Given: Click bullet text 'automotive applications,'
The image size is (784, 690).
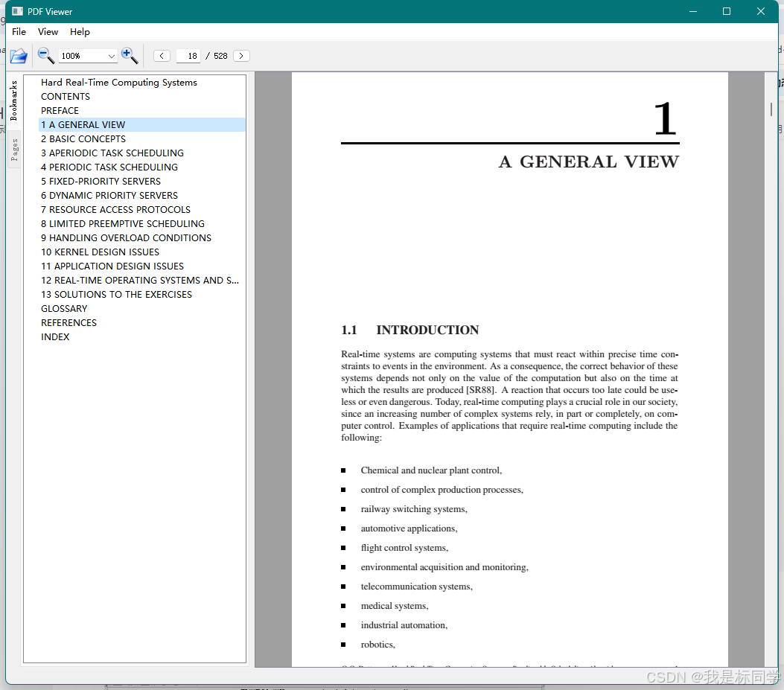Looking at the screenshot, I should tap(409, 528).
